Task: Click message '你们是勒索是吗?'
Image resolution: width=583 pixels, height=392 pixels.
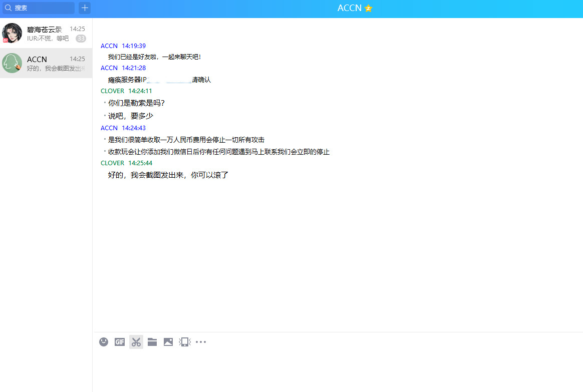Action: point(136,103)
